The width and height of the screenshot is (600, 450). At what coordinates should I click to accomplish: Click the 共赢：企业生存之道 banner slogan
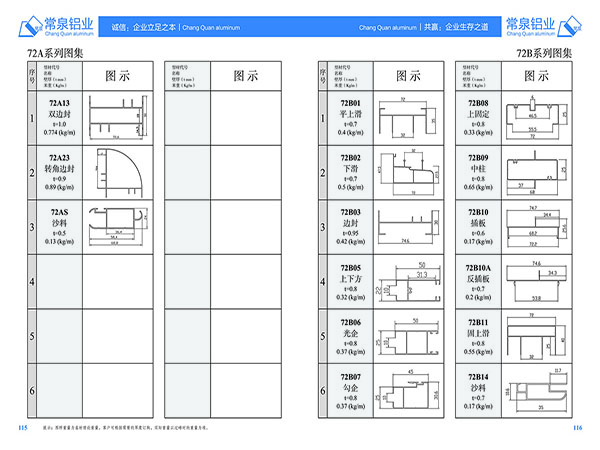click(x=456, y=27)
